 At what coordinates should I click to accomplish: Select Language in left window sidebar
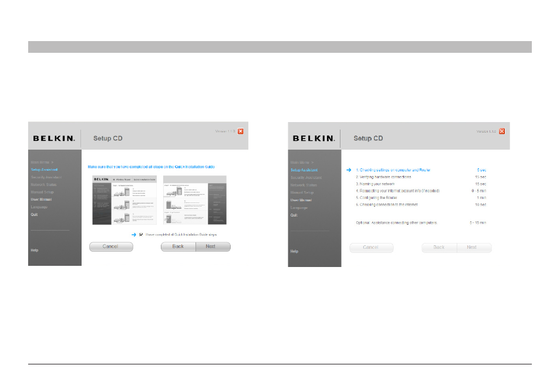(39, 207)
